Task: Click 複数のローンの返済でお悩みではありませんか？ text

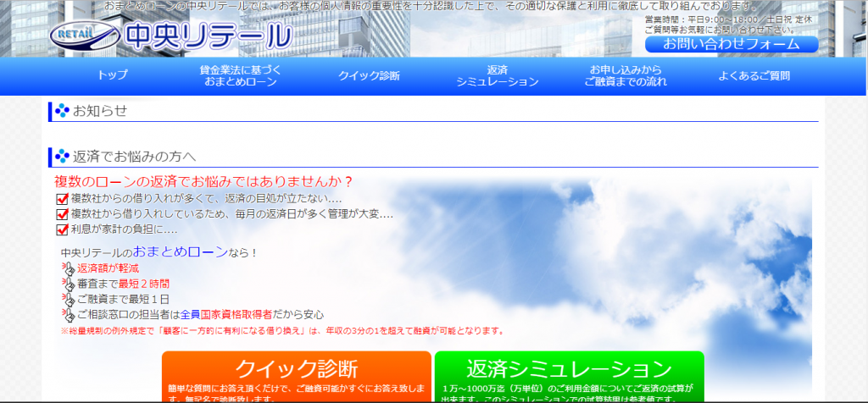Action: pos(203,182)
